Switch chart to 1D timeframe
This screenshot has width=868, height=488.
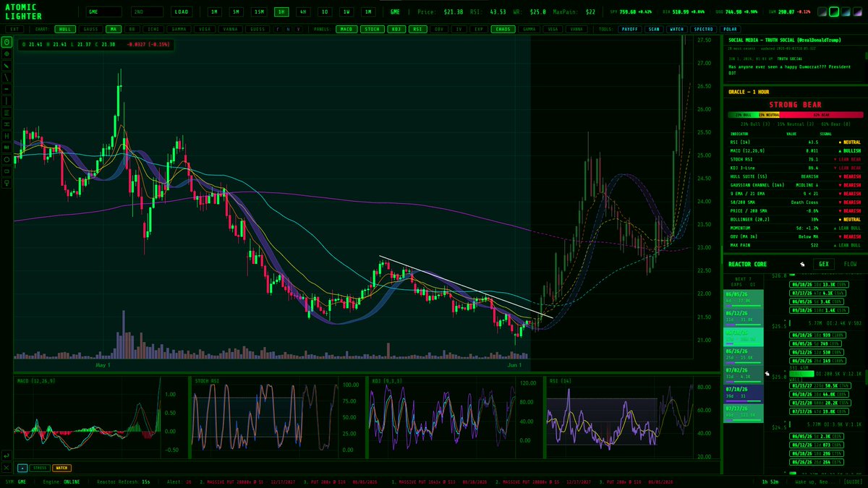click(x=325, y=12)
